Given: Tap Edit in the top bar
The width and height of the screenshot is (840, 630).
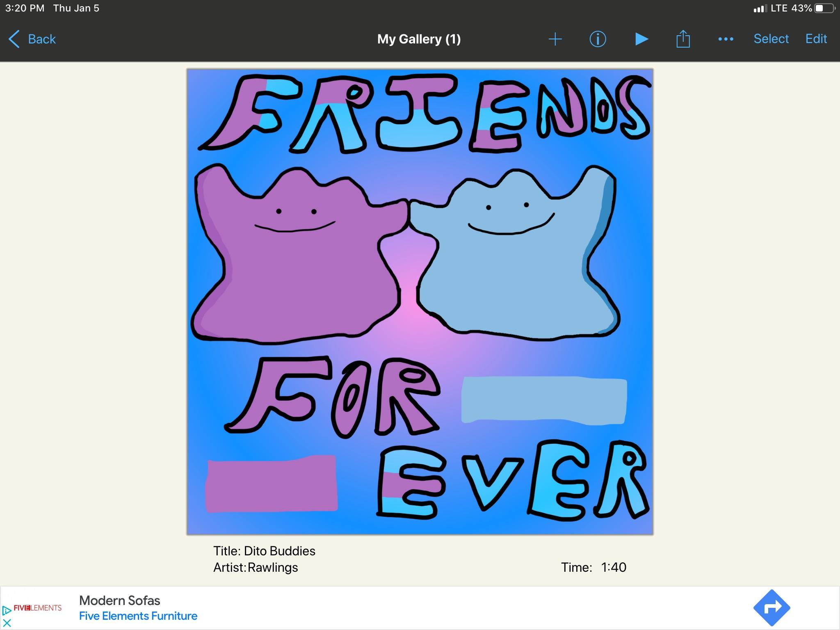Looking at the screenshot, I should coord(816,39).
